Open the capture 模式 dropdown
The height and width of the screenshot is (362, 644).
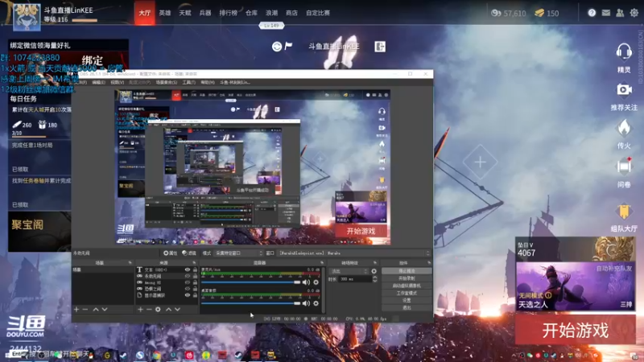[x=238, y=253]
